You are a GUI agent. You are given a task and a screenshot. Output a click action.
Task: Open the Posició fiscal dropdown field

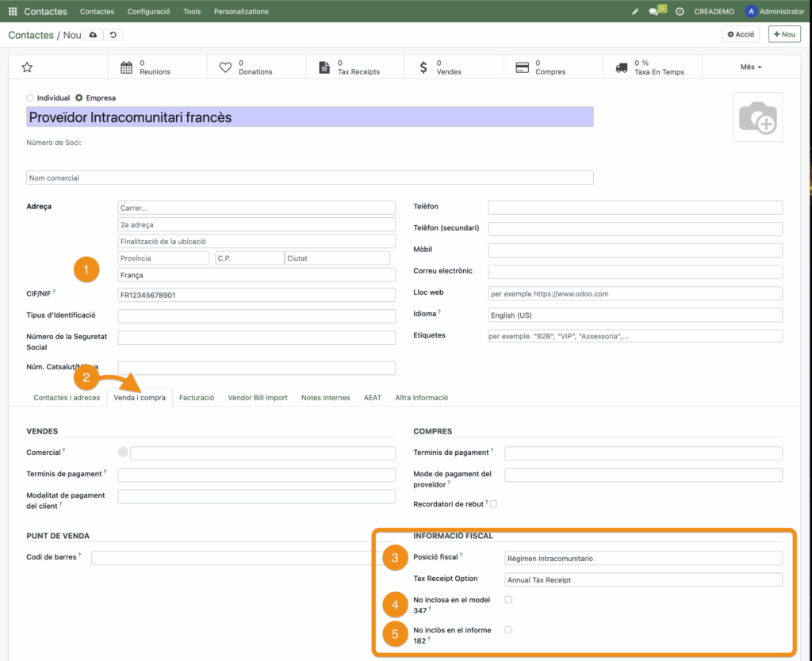[x=643, y=558]
